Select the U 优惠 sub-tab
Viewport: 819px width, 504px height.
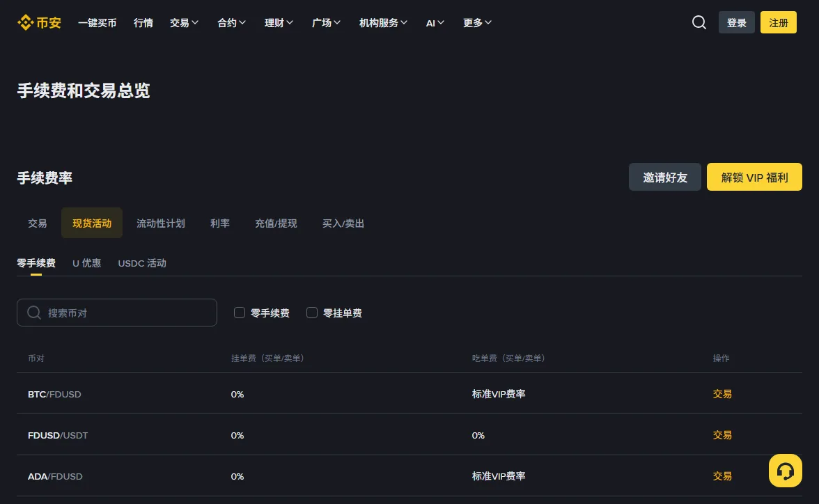click(x=86, y=263)
